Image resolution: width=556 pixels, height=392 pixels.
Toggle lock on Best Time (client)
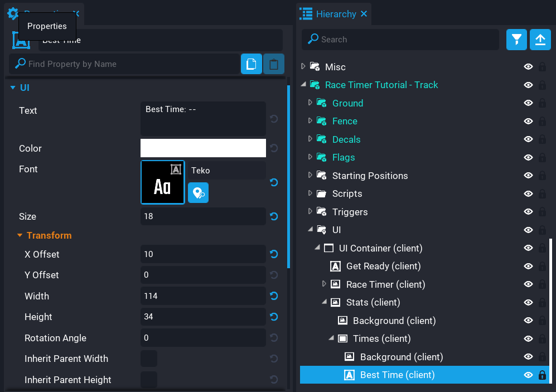[542, 375]
